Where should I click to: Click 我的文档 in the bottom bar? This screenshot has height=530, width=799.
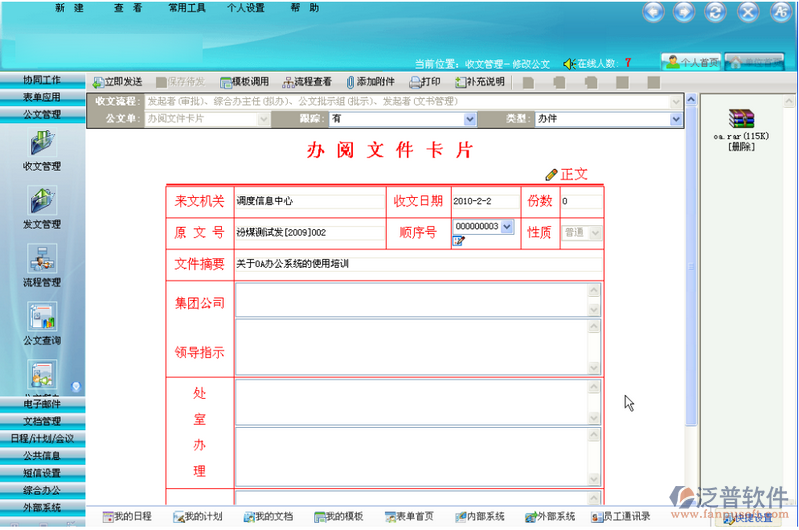(268, 517)
